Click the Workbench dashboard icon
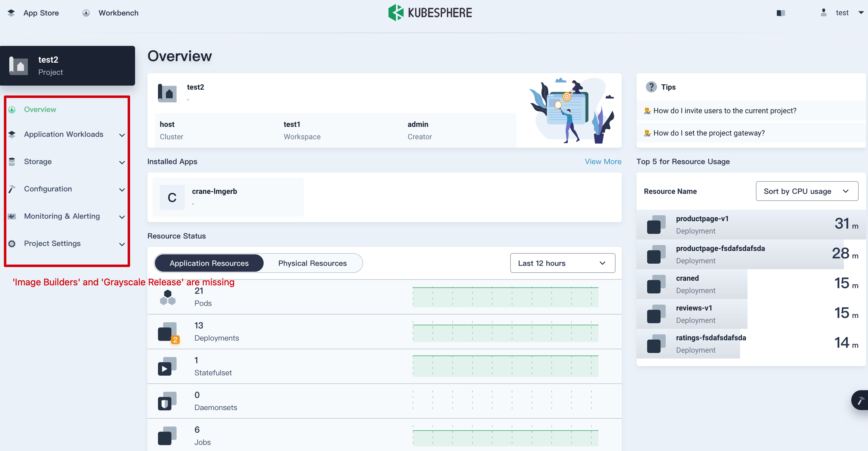Screen dimensions: 868x451 pos(86,13)
